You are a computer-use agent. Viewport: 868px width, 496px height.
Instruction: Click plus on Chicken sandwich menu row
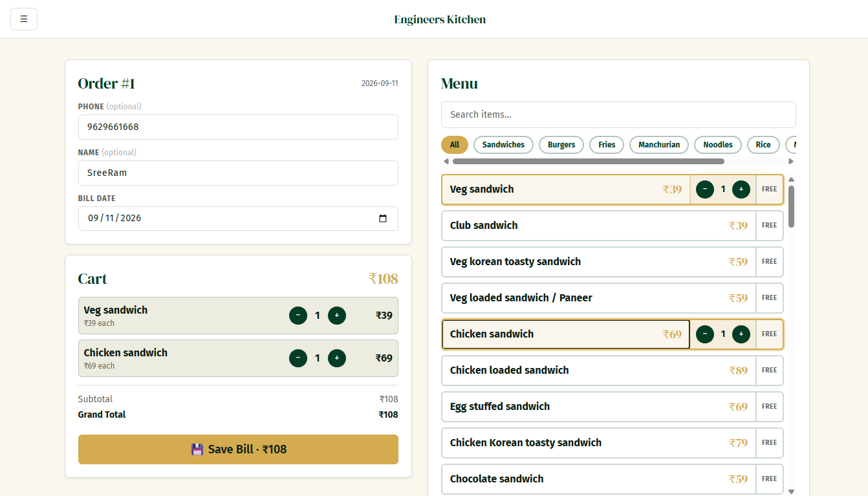[741, 334]
